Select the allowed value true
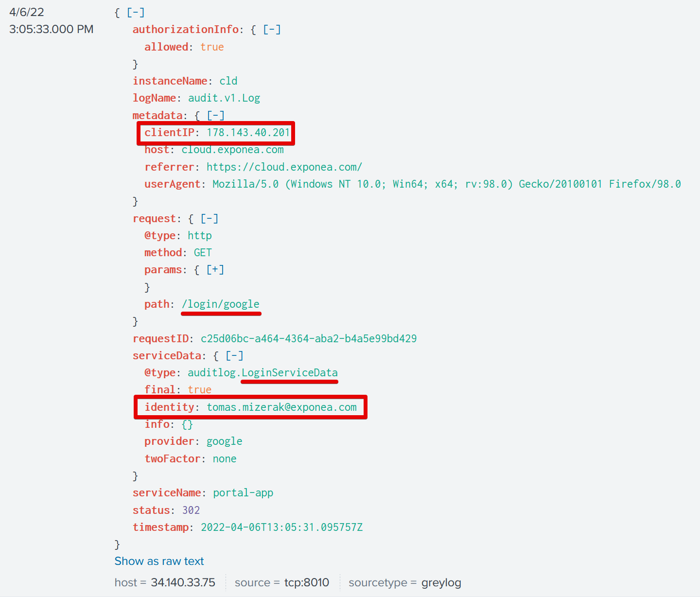This screenshot has width=700, height=597. pyautogui.click(x=212, y=47)
